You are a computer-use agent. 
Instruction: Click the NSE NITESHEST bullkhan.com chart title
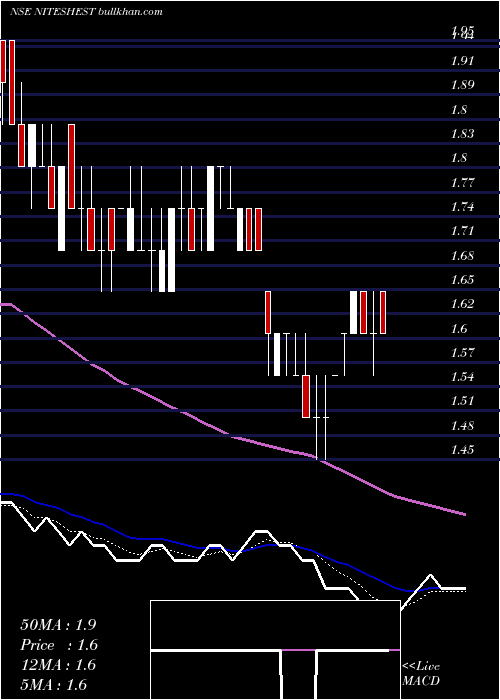[86, 12]
